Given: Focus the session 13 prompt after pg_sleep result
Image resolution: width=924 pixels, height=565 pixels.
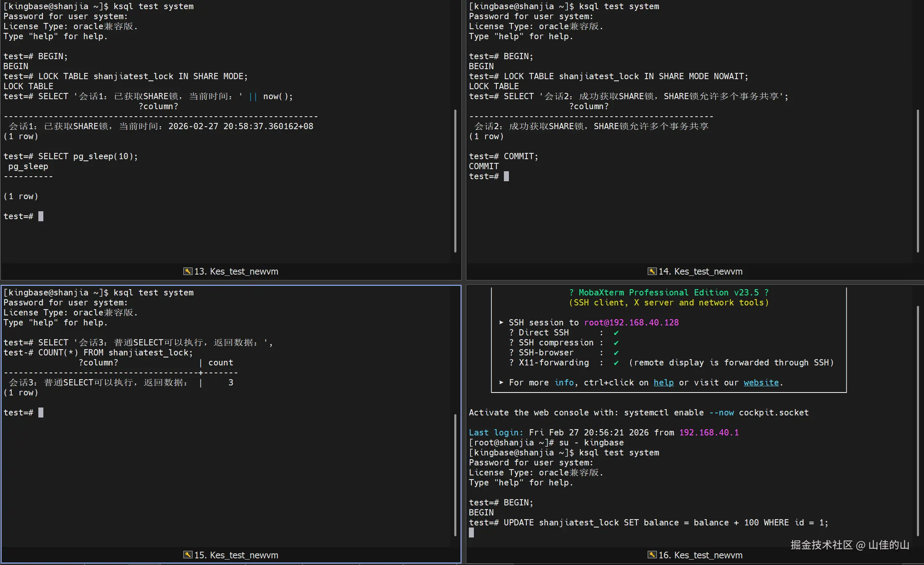Looking at the screenshot, I should [41, 216].
